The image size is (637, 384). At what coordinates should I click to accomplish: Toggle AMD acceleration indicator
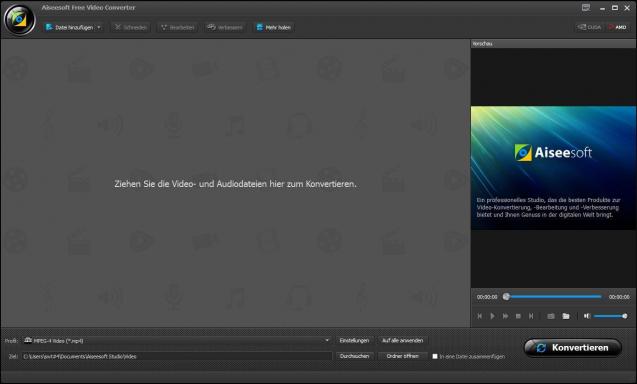pos(618,27)
